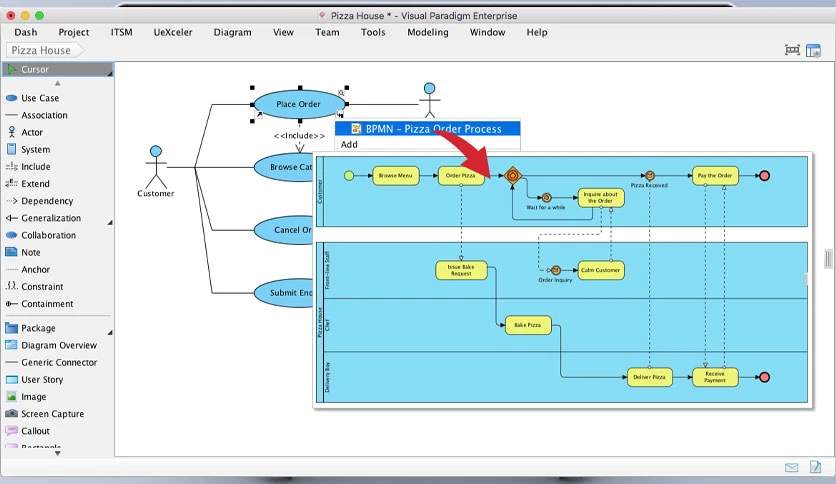
Task: Open the document note icon in status bar
Action: coord(815,467)
